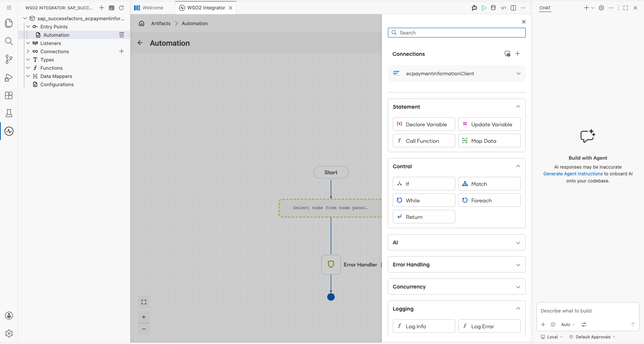Go to the home icon in breadcrumb
The width and height of the screenshot is (644, 344).
142,23
